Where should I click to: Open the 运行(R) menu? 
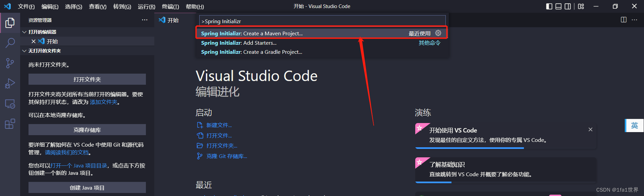coord(147,7)
